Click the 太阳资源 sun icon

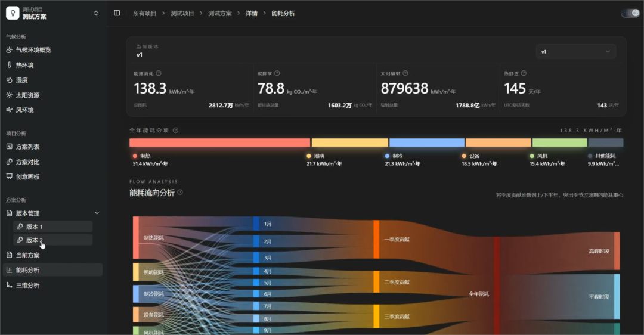coord(9,95)
